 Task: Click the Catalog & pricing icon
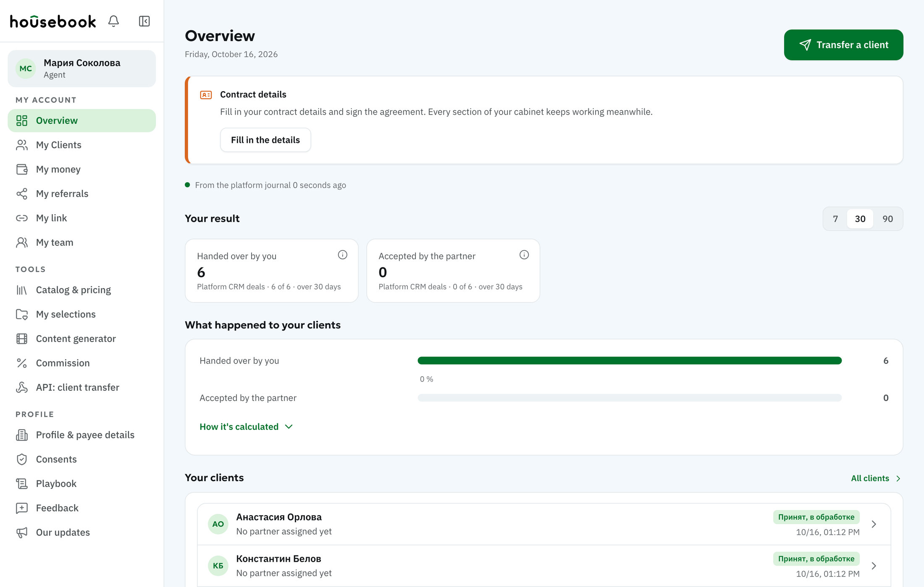pyautogui.click(x=22, y=290)
